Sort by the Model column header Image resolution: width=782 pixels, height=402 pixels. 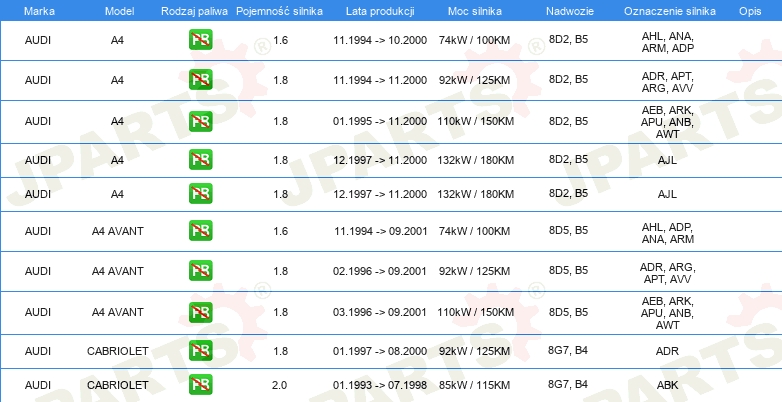pyautogui.click(x=119, y=11)
